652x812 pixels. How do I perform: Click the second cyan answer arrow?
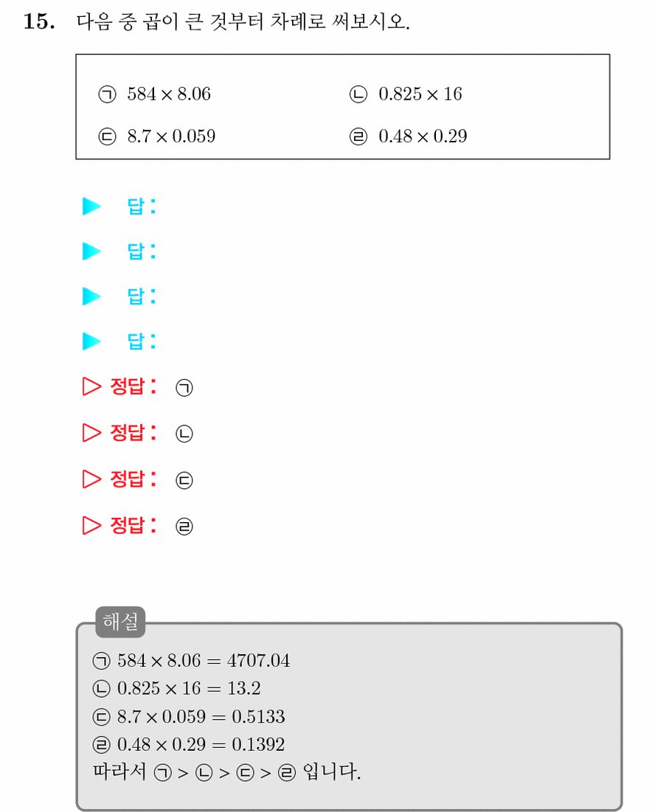(91, 251)
